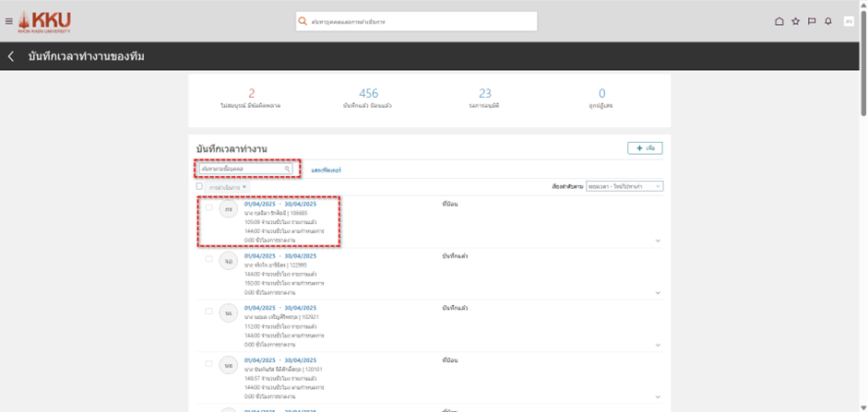Expand row details chevron for employee 106685

(x=658, y=241)
